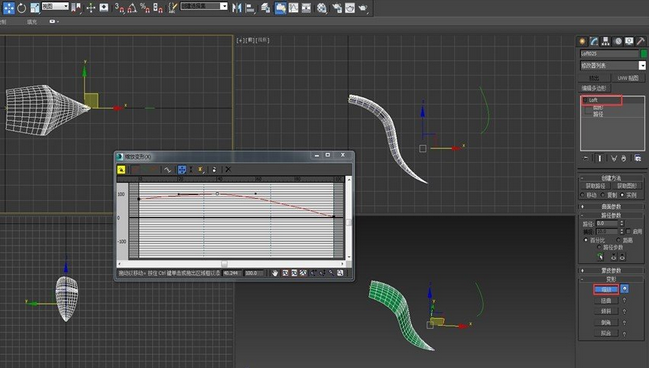Open the Display tab in the command panel

tap(629, 41)
